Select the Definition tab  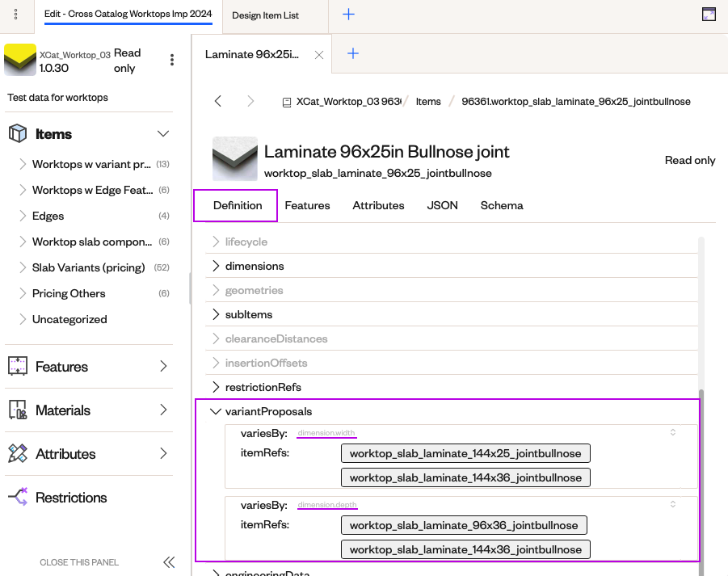pyautogui.click(x=238, y=205)
